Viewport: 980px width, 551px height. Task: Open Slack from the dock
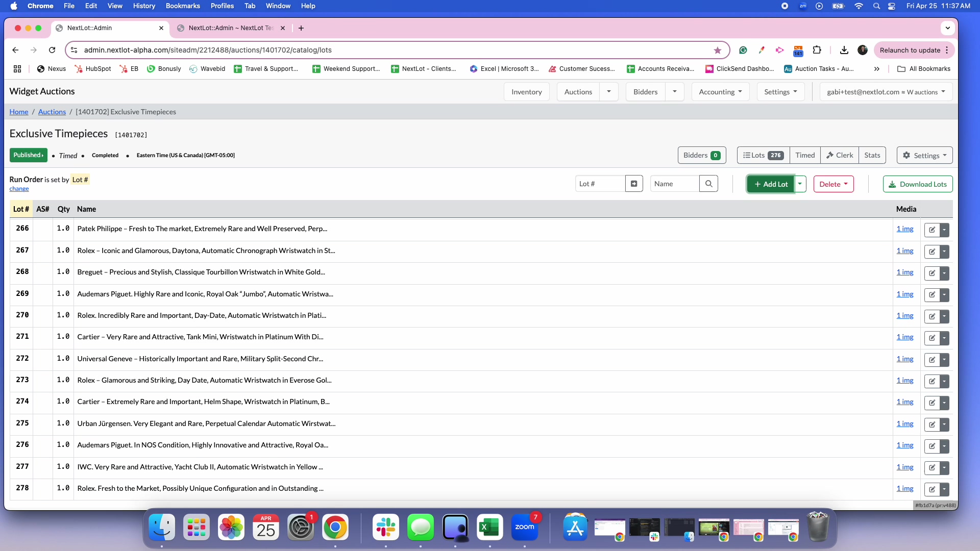(386, 527)
